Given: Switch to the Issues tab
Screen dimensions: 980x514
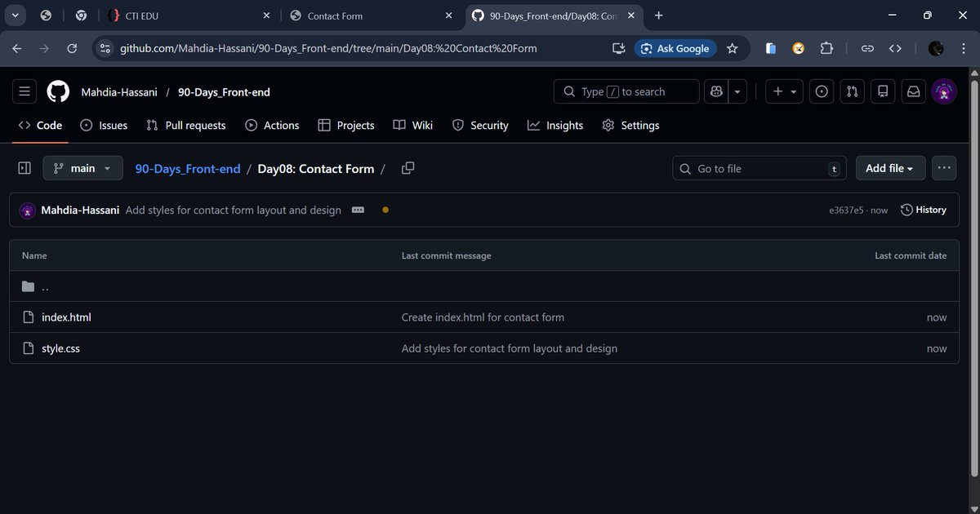Looking at the screenshot, I should point(104,125).
